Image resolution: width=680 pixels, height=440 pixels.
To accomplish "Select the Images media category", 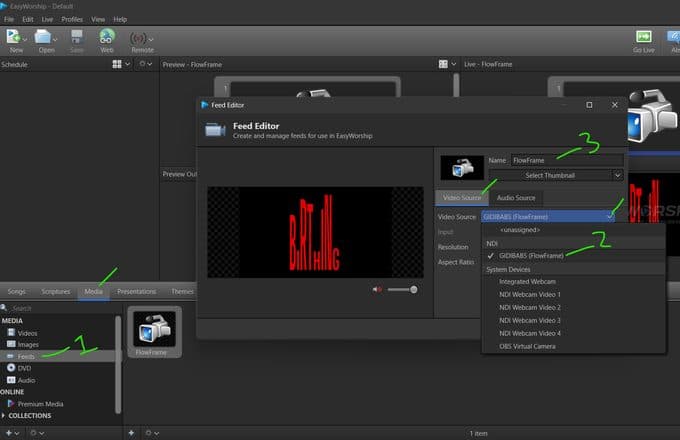I will pyautogui.click(x=28, y=345).
